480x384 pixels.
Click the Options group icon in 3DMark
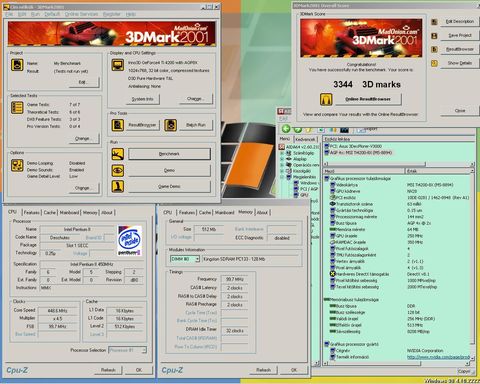point(17,165)
